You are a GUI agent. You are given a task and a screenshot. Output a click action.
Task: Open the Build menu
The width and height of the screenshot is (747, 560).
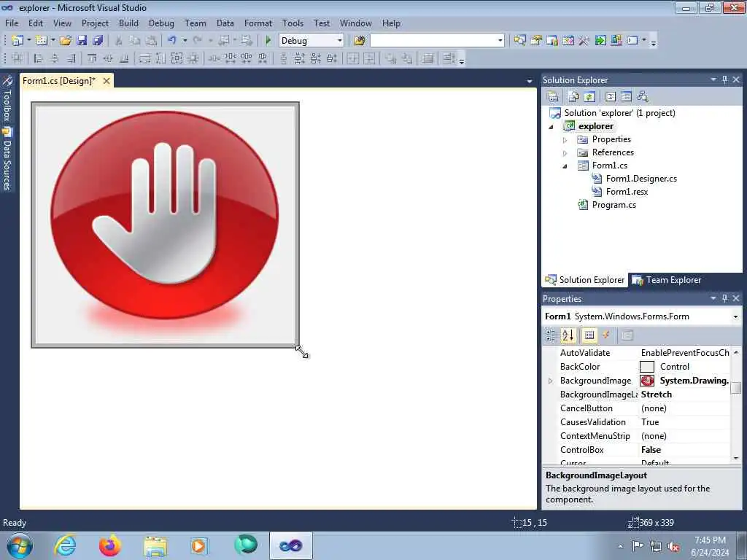tap(128, 23)
